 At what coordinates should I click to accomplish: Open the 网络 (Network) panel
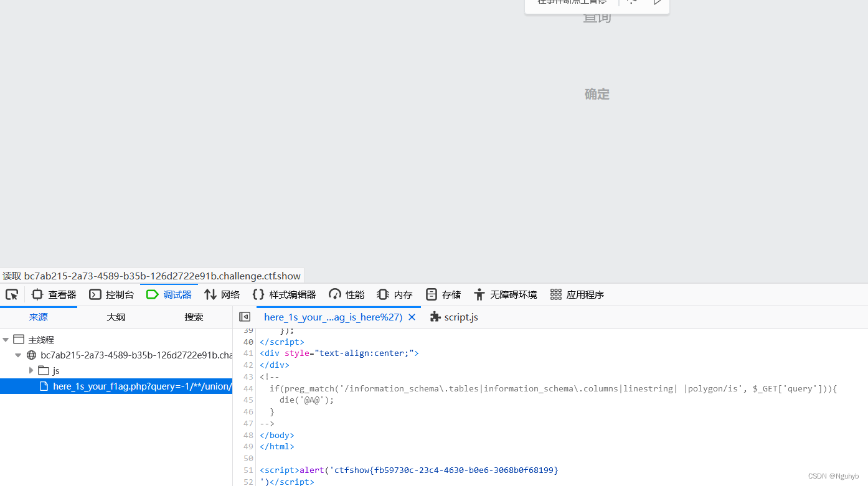222,294
